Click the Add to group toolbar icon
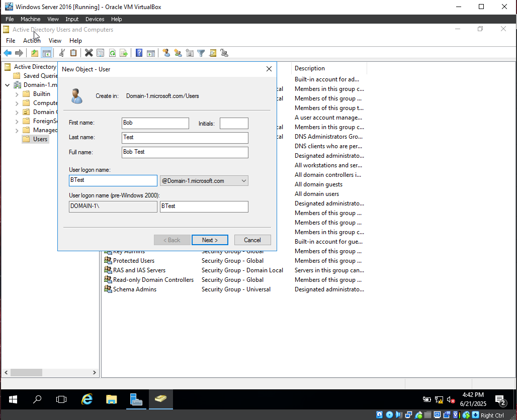Viewport: 517px width, 420px height. [x=224, y=53]
